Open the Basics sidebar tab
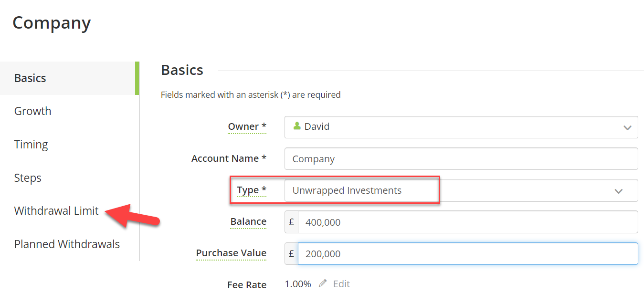The width and height of the screenshot is (644, 303). [x=69, y=78]
